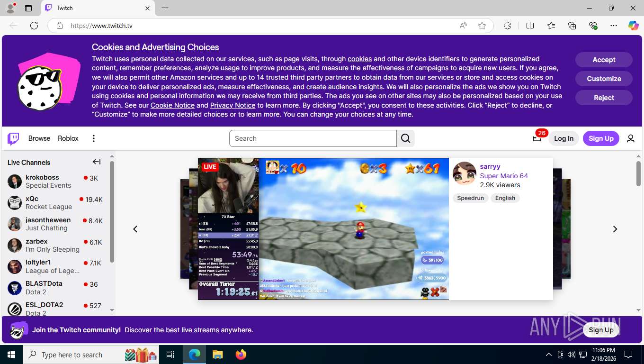Open Edge Collections icon
The image size is (644, 364).
[572, 26]
